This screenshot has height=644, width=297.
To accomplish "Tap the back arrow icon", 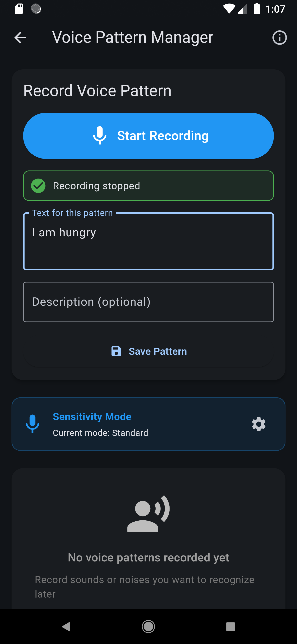I will (20, 38).
